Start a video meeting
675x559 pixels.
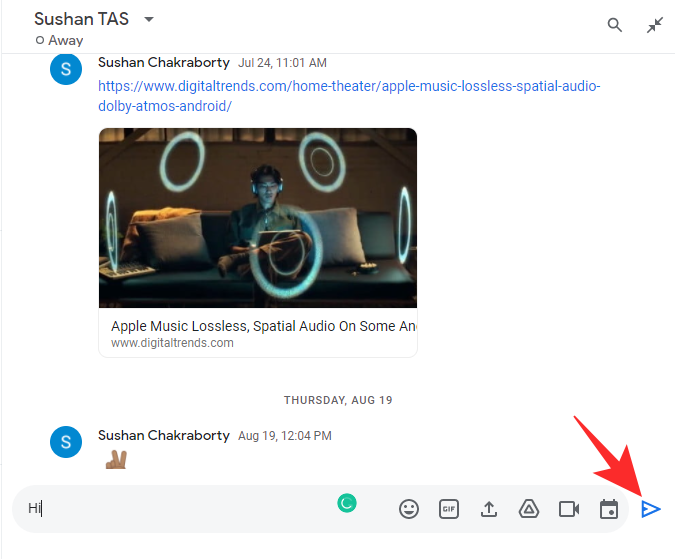click(x=569, y=509)
